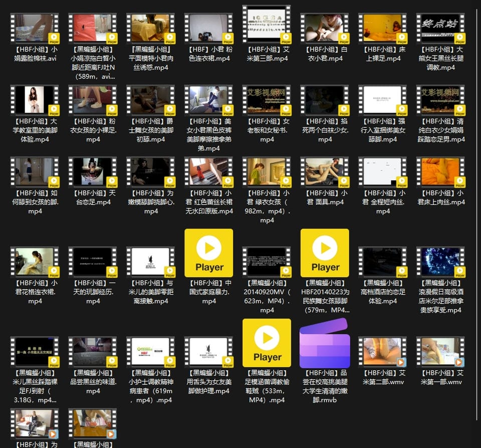Click thumbnail of 小君 全程短肉丝.mp4
This screenshot has width=481, height=448.
383,172
